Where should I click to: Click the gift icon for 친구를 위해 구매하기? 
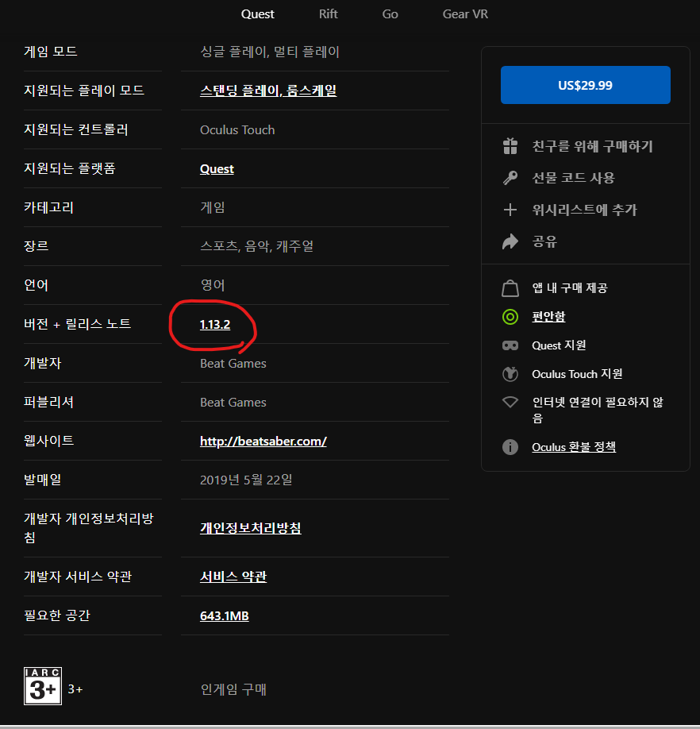coord(510,146)
